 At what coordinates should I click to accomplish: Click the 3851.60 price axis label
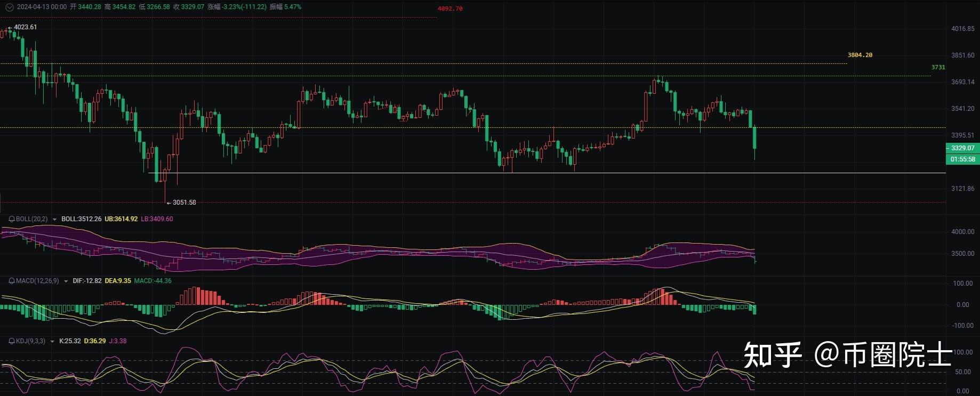point(963,55)
